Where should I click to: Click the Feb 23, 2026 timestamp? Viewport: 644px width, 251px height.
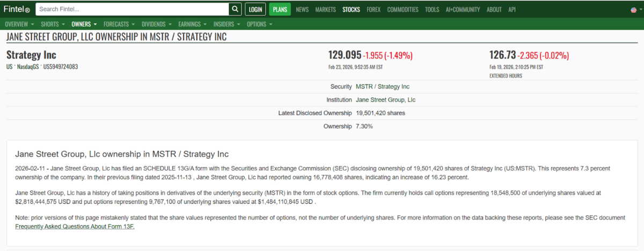click(355, 67)
